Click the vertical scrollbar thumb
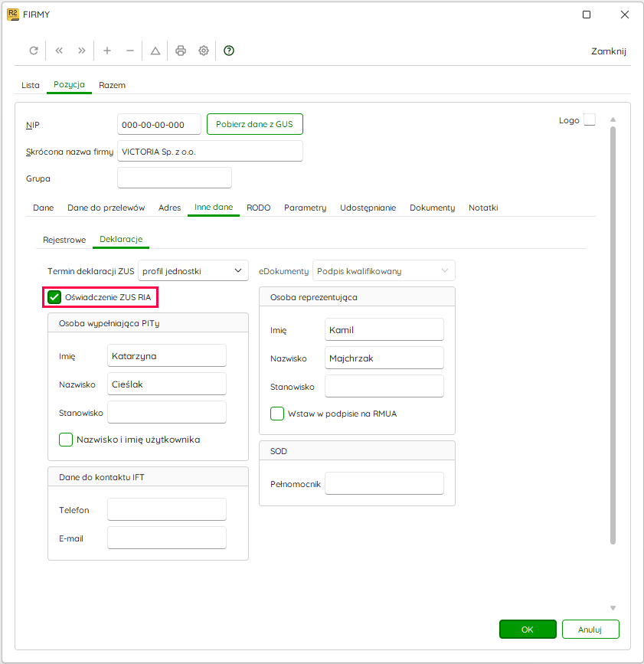Viewport: 644px width, 664px height. [x=613, y=335]
